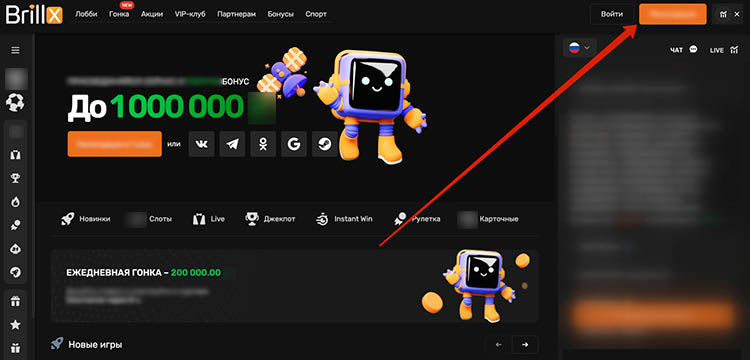The image size is (750, 360).
Task: Click the sidebar flame icon
Action: (15, 202)
